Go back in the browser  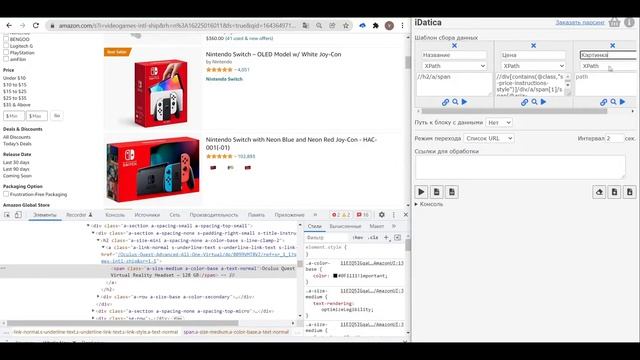point(9,25)
